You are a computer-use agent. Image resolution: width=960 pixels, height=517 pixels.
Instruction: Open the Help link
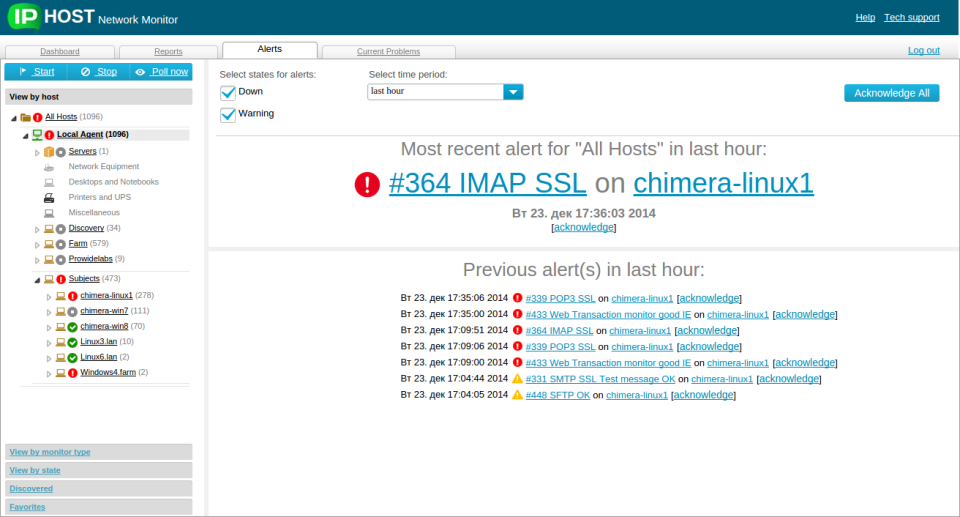point(865,17)
